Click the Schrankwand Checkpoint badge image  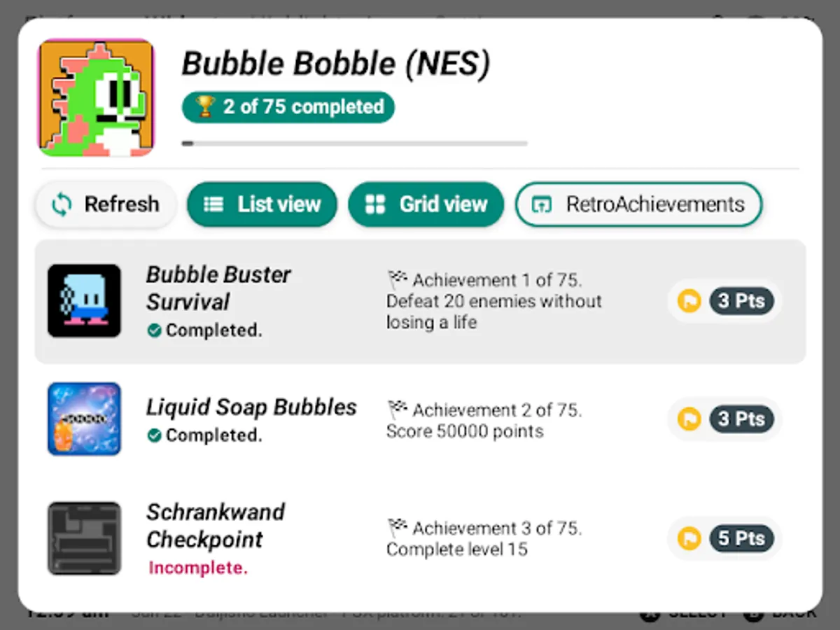tap(84, 538)
